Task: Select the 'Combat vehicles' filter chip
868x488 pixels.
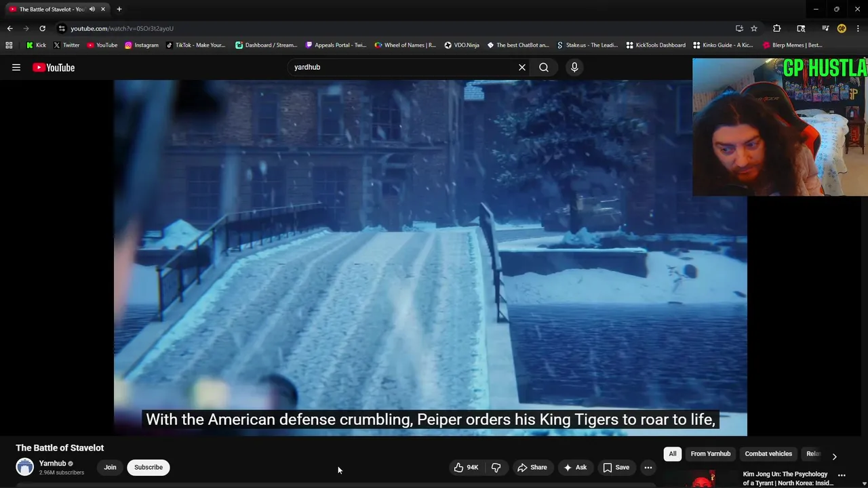Action: [x=768, y=453]
